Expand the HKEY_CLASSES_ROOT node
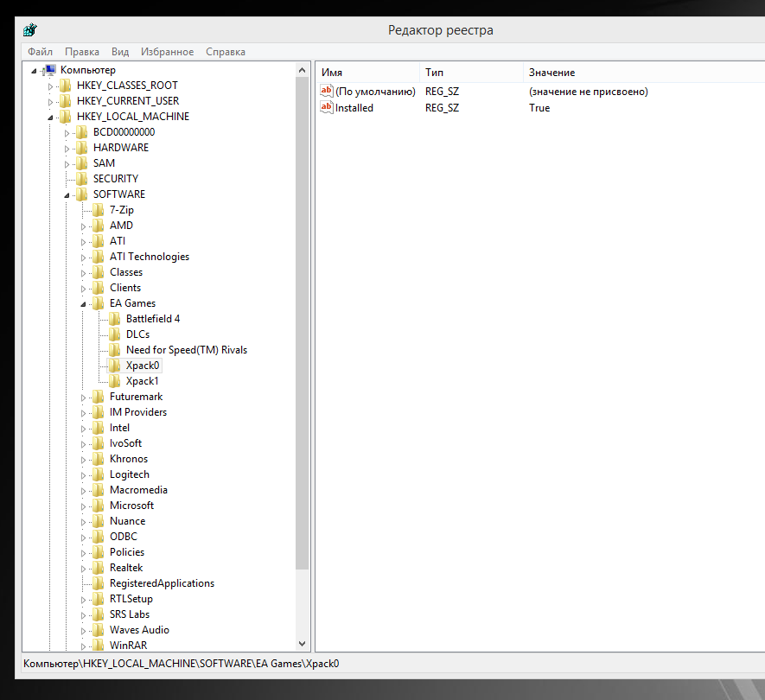The height and width of the screenshot is (700, 765). pos(50,86)
